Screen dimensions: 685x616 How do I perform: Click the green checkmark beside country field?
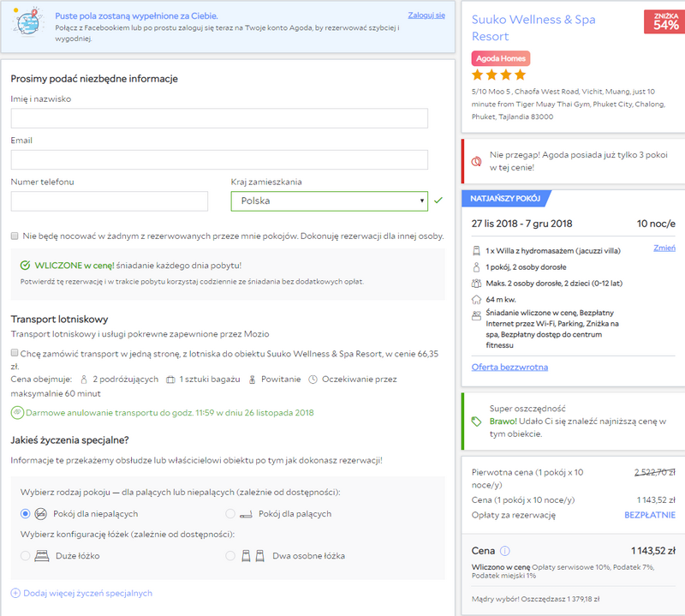click(x=438, y=200)
